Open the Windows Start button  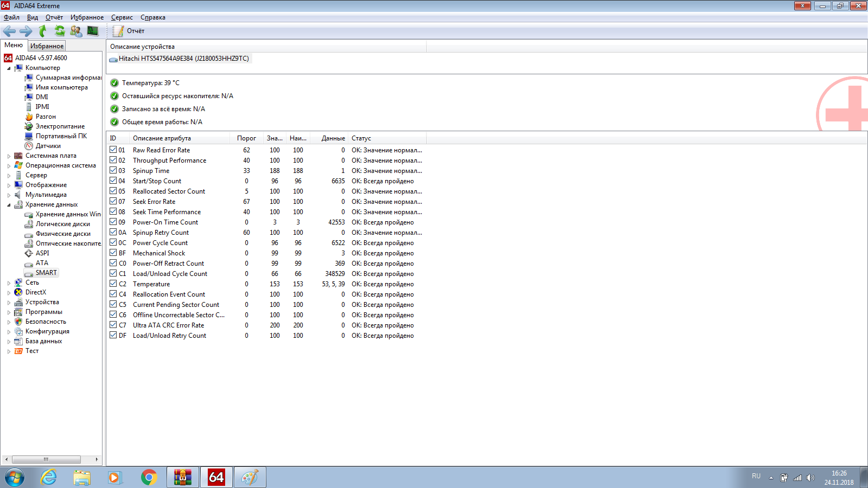click(15, 477)
